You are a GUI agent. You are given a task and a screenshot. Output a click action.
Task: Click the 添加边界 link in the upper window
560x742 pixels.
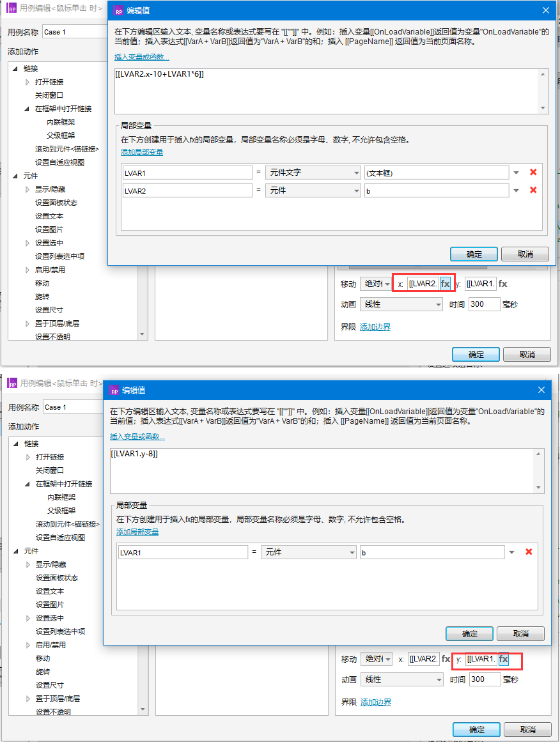(375, 327)
